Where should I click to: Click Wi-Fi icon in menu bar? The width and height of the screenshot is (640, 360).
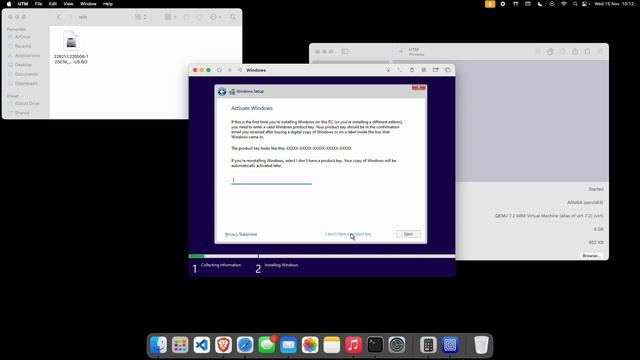[564, 4]
